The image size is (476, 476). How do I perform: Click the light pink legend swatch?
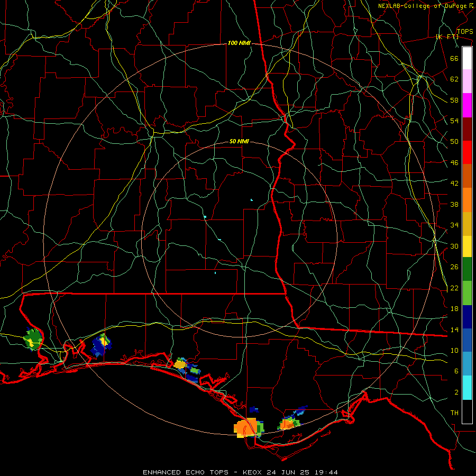coord(467,81)
